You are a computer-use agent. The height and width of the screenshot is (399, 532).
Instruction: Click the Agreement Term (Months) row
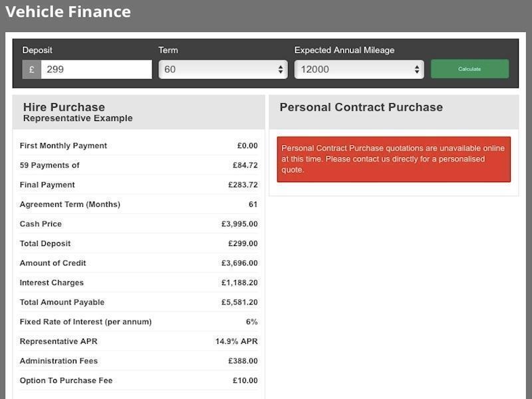(138, 204)
